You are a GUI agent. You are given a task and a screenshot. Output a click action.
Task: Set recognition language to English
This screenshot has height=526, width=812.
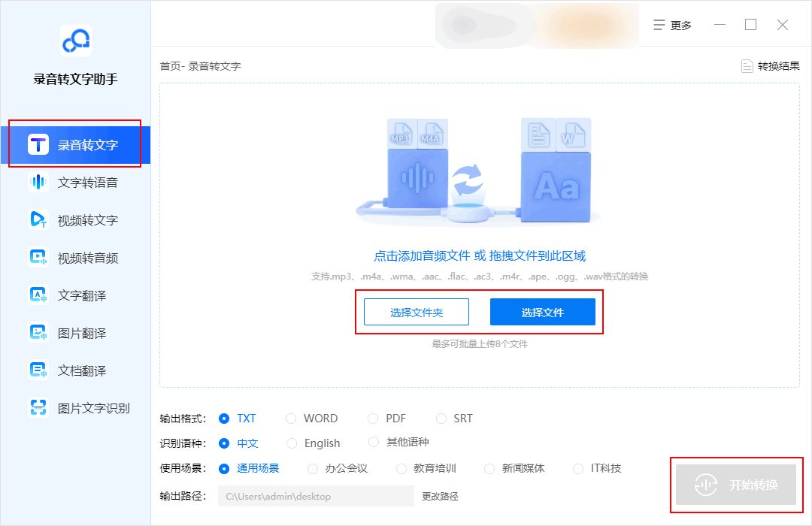(314, 443)
